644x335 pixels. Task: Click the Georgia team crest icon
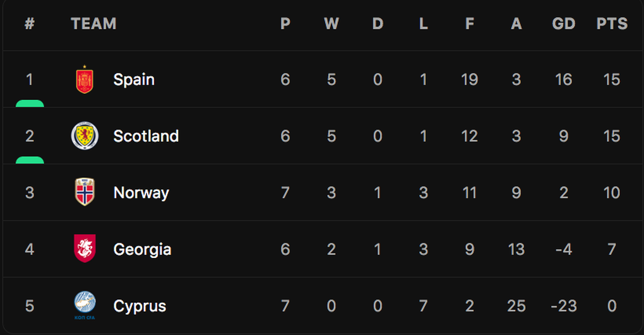click(85, 248)
